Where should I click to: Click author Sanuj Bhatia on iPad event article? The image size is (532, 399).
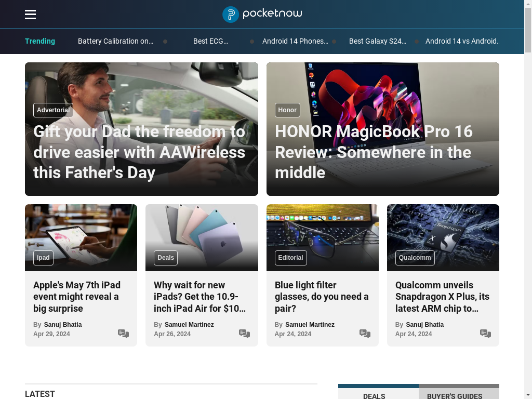click(x=63, y=324)
